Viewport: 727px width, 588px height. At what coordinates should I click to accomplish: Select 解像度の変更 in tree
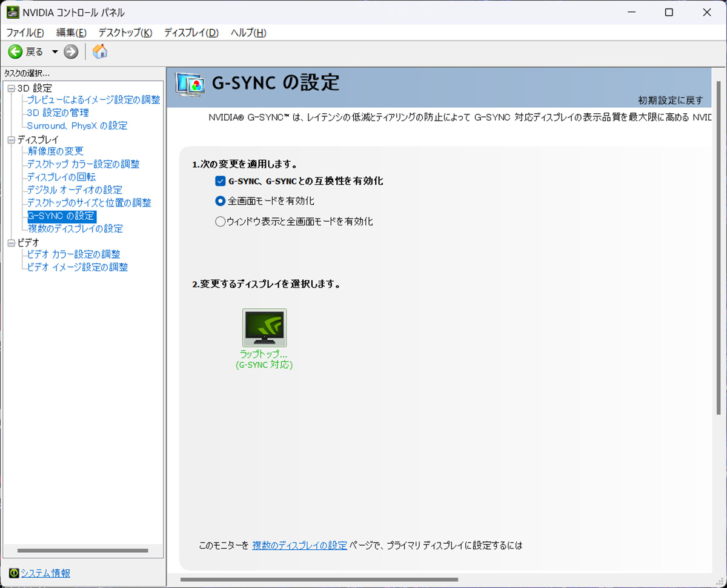coord(55,151)
